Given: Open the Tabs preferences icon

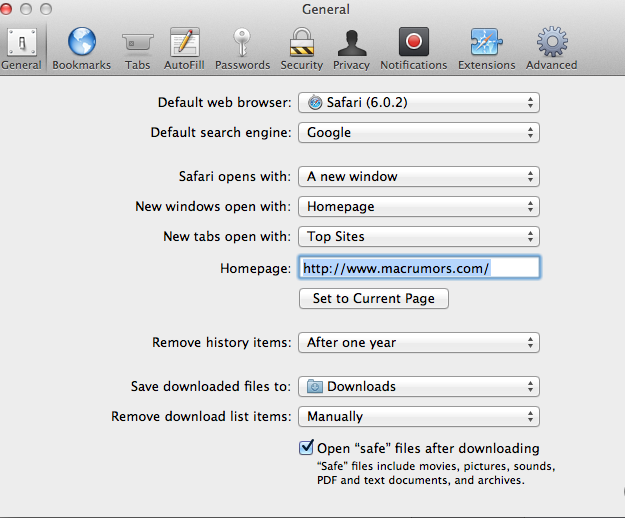Looking at the screenshot, I should click(x=138, y=42).
